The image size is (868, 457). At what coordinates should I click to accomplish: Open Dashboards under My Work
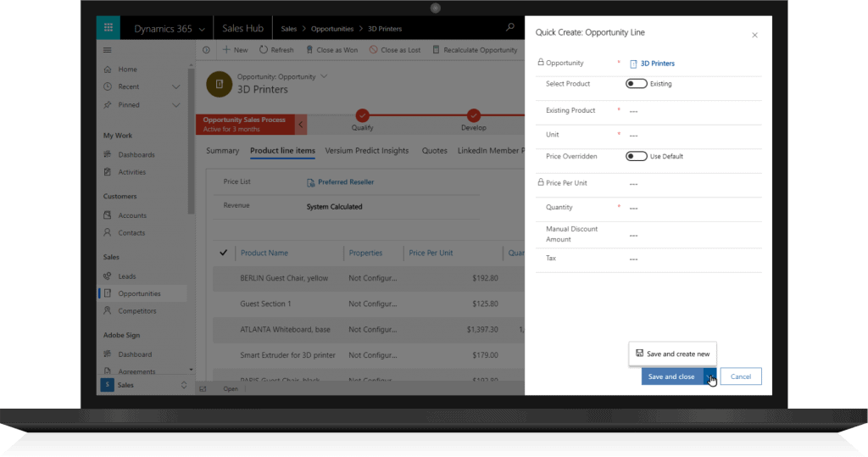coord(136,154)
